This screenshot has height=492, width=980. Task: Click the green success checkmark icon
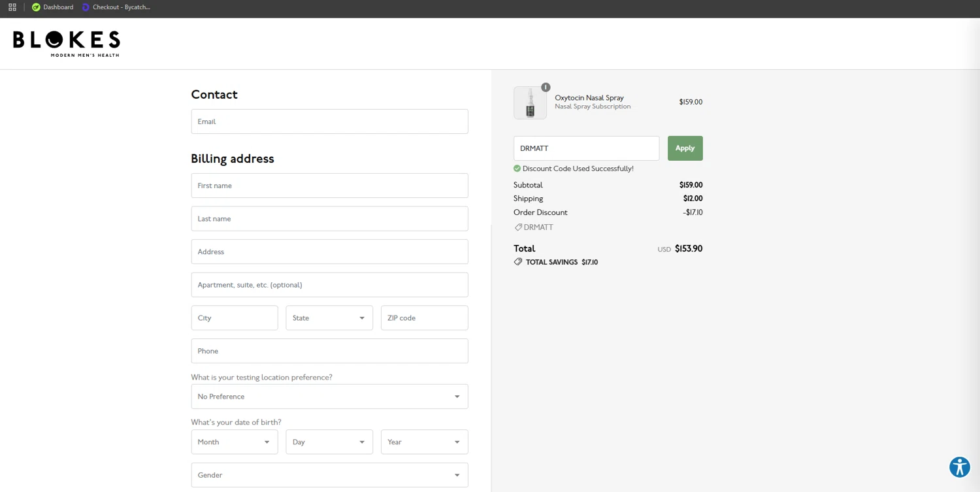517,169
